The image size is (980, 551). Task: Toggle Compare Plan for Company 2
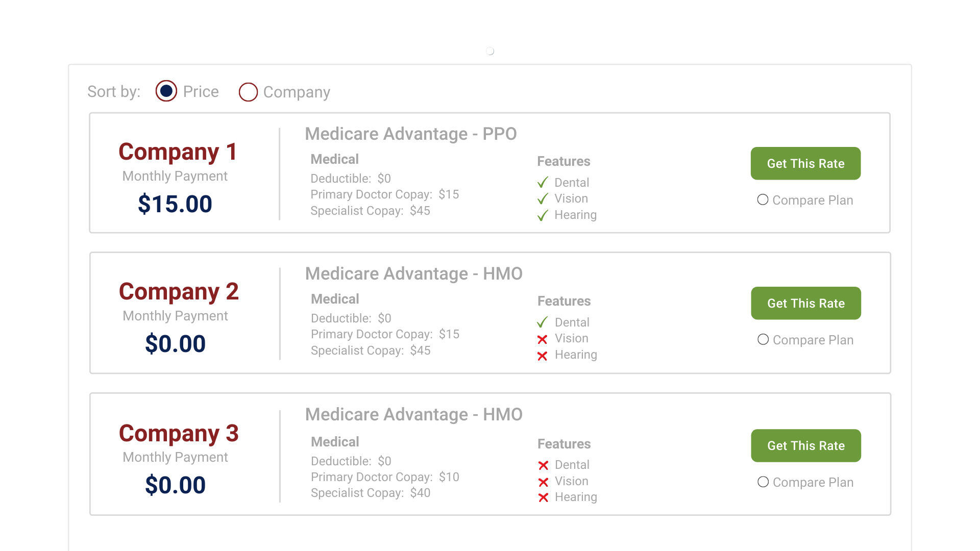click(x=763, y=340)
